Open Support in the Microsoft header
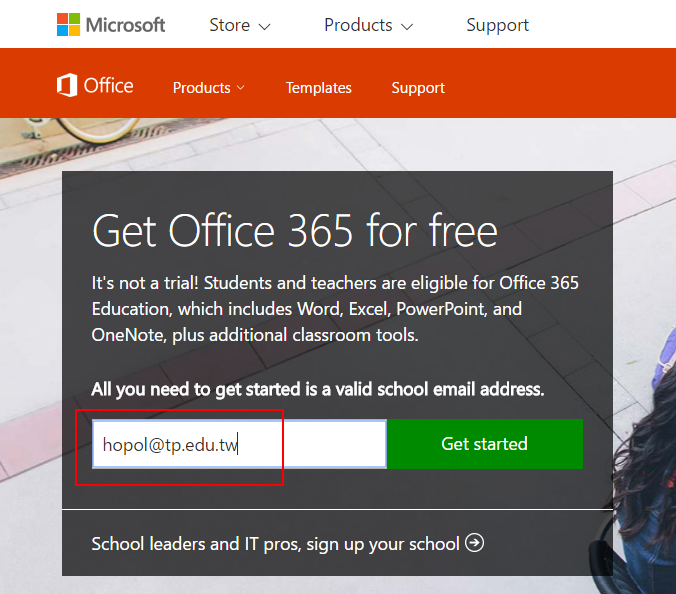 pyautogui.click(x=498, y=25)
